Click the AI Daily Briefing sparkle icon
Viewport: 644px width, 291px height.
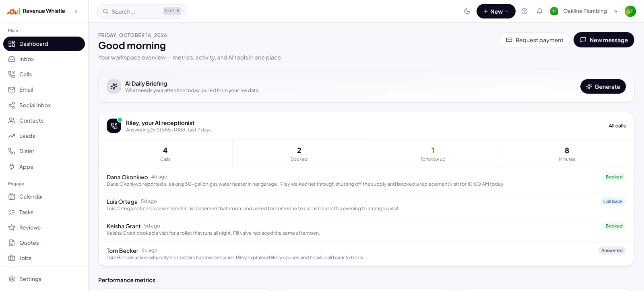[114, 86]
